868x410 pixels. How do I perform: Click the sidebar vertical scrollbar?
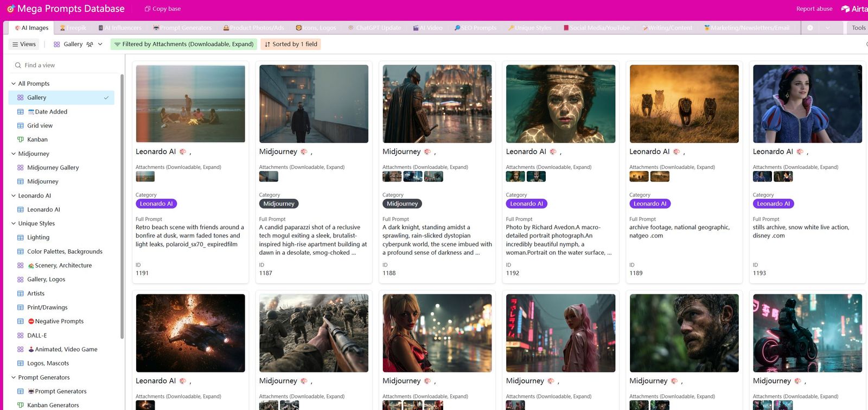pyautogui.click(x=122, y=206)
